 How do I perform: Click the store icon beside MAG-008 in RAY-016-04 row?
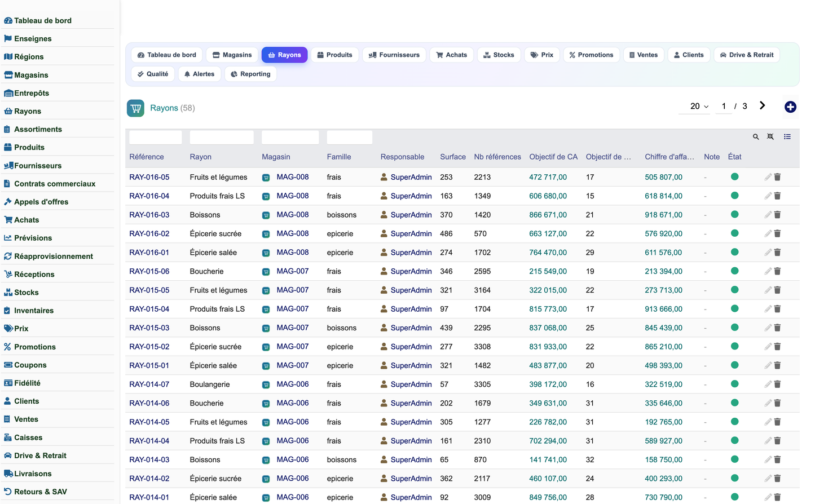pyautogui.click(x=266, y=196)
